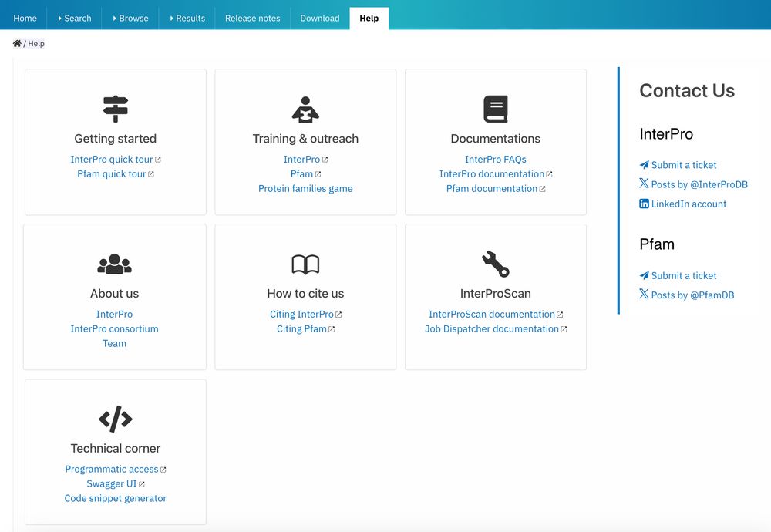Click the X logo beside Posts by @InterProDB
Viewport: 771px width, 532px height.
(x=644, y=184)
